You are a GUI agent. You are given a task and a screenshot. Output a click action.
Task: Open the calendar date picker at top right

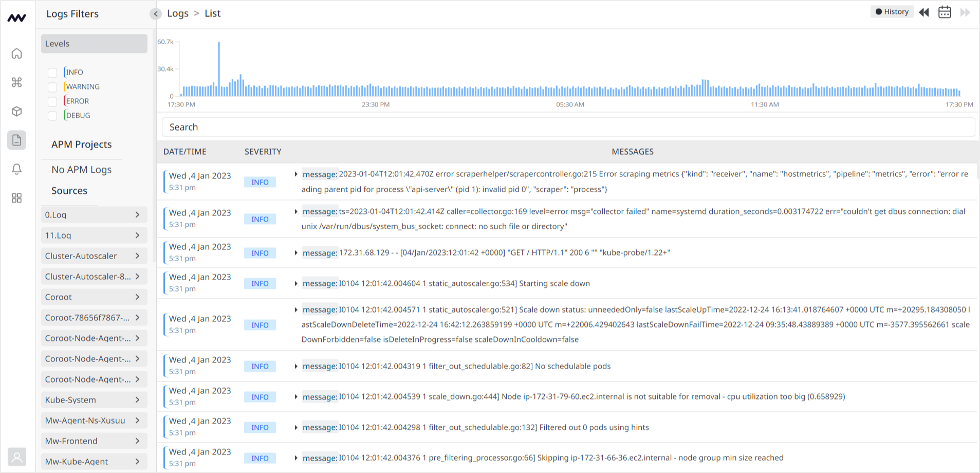point(945,12)
